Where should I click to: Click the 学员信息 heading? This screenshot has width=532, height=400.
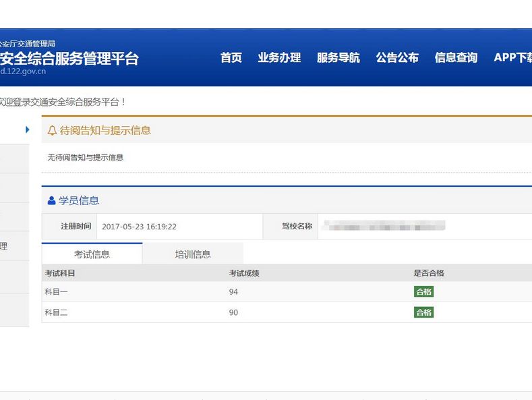click(79, 201)
